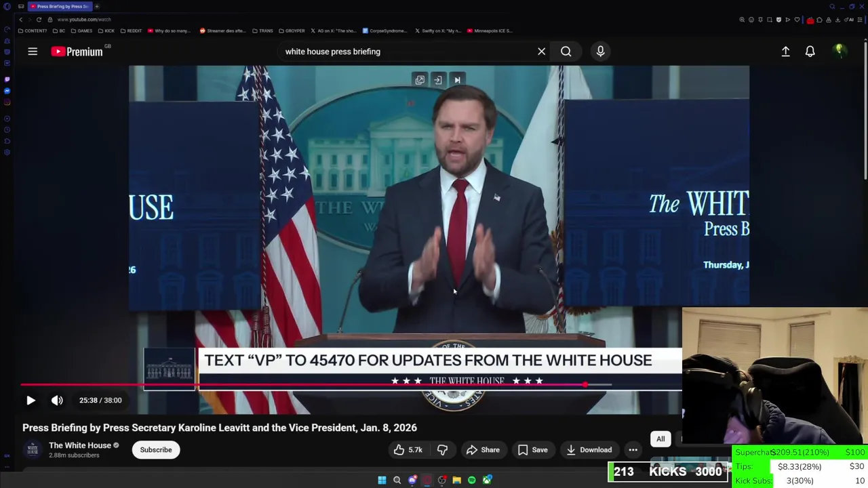868x488 pixels.
Task: Open The White House channel avatar
Action: click(32, 449)
